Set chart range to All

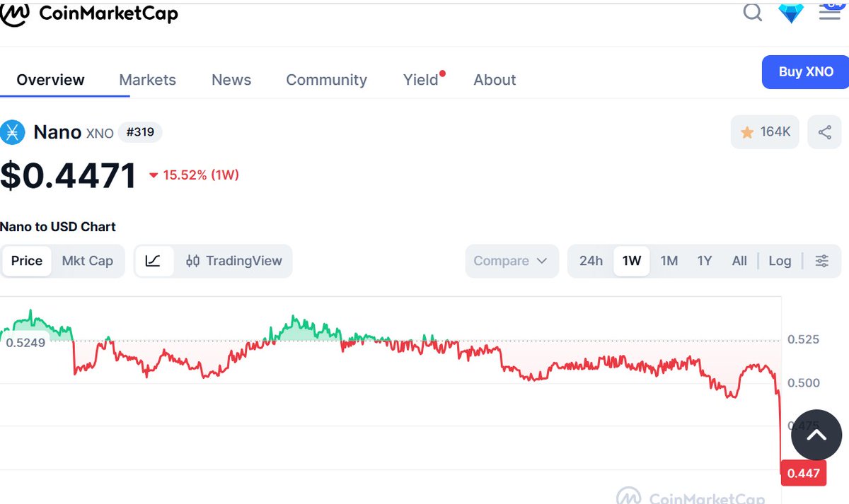coord(739,261)
